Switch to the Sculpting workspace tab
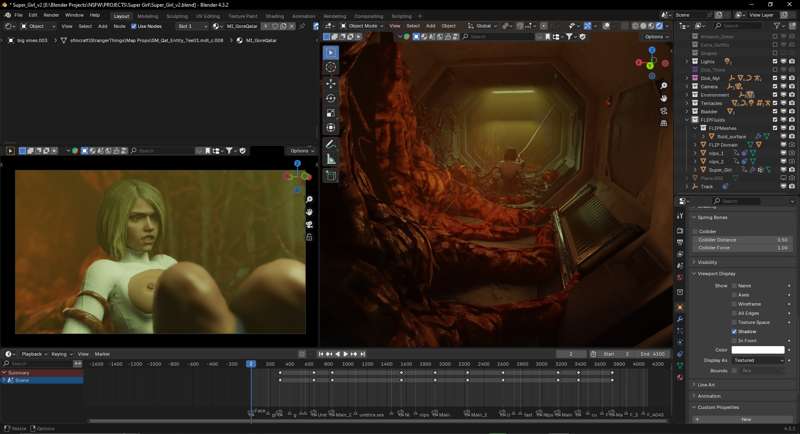800x434 pixels. (x=177, y=16)
